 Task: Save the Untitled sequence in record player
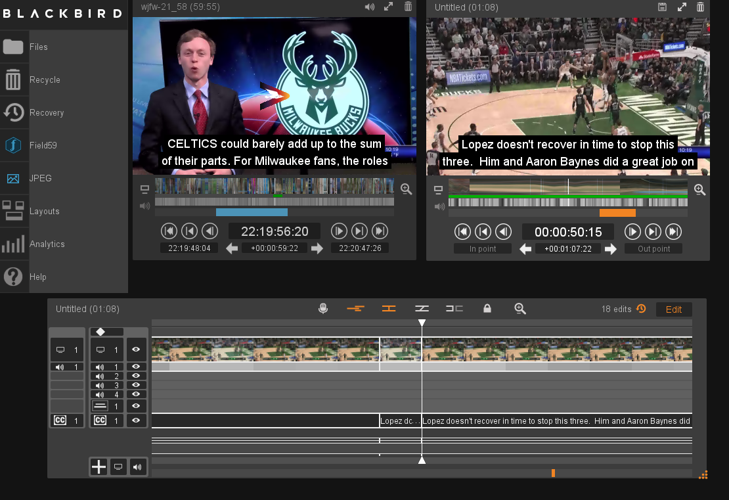tap(662, 7)
